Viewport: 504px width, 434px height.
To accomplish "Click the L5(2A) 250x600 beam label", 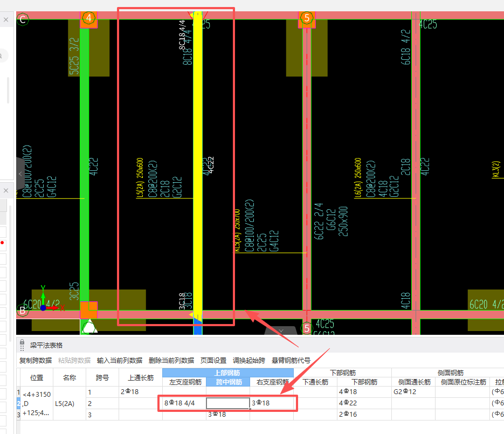I will click(140, 177).
